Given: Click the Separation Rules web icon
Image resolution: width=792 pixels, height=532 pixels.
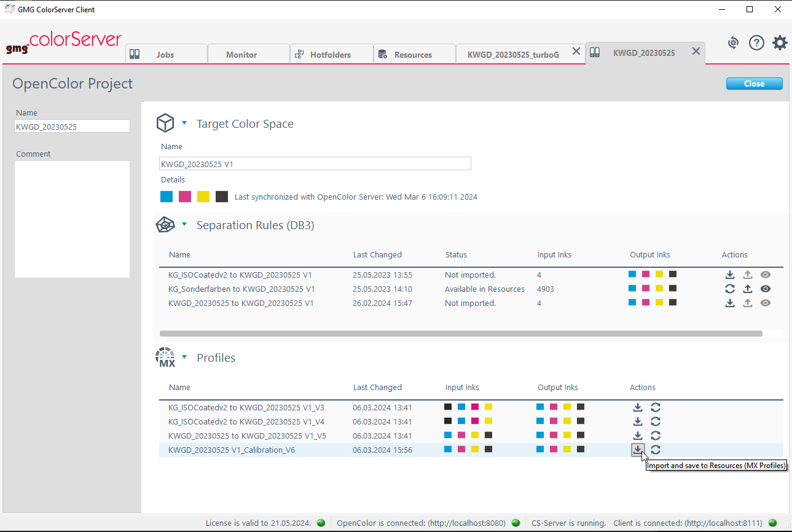Looking at the screenshot, I should pyautogui.click(x=165, y=225).
